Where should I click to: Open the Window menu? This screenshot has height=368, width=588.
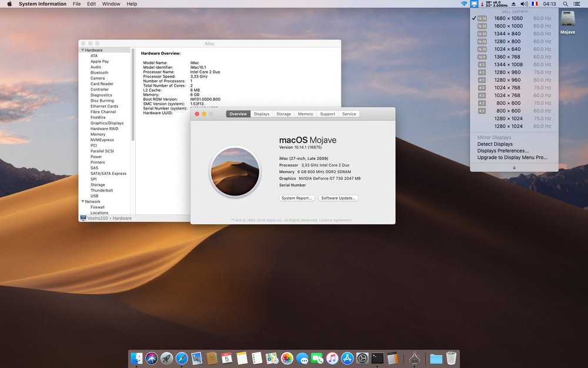[x=111, y=4]
